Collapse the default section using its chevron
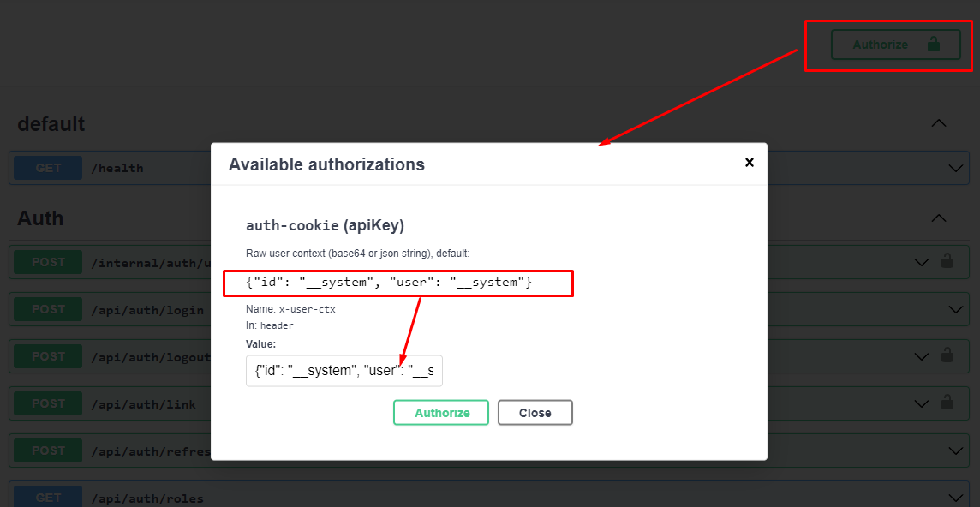The width and height of the screenshot is (980, 507). 939,123
